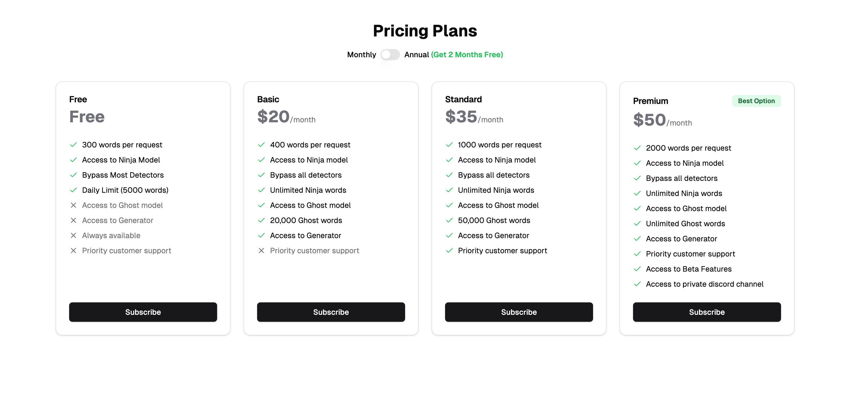Click the X icon beside Free 'Access to Generator'
This screenshot has height=419, width=868.
point(73,220)
